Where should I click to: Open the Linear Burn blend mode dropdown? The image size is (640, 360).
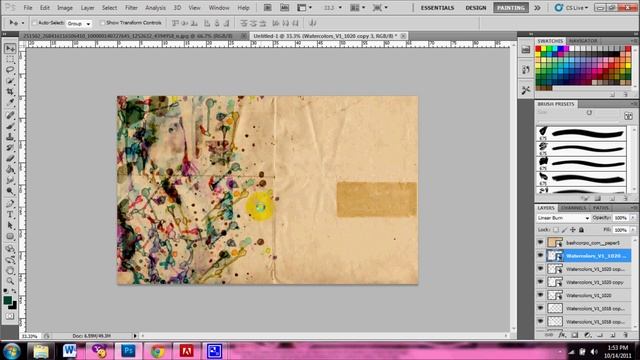pos(563,218)
